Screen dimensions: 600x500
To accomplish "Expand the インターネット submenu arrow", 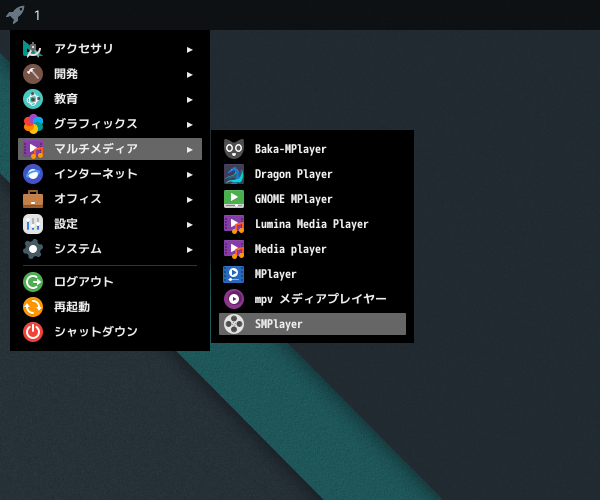I will pos(189,175).
